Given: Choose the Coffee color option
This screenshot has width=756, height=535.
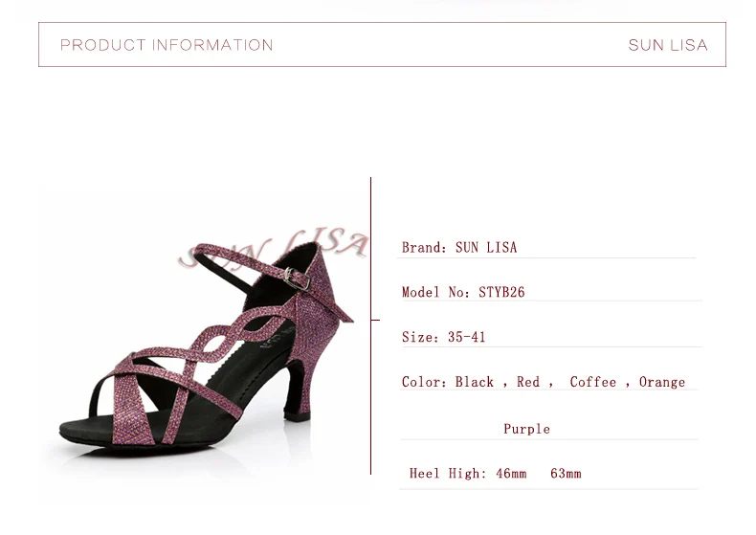Looking at the screenshot, I should (593, 382).
